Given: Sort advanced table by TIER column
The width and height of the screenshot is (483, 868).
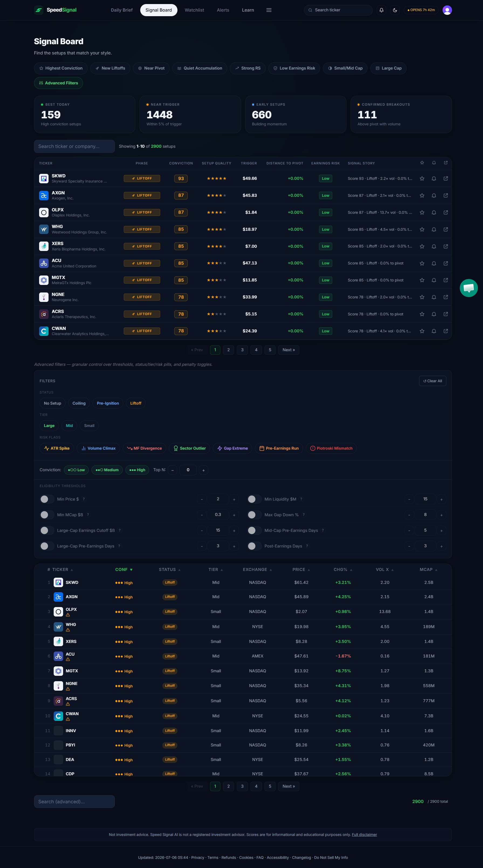Looking at the screenshot, I should tap(215, 569).
